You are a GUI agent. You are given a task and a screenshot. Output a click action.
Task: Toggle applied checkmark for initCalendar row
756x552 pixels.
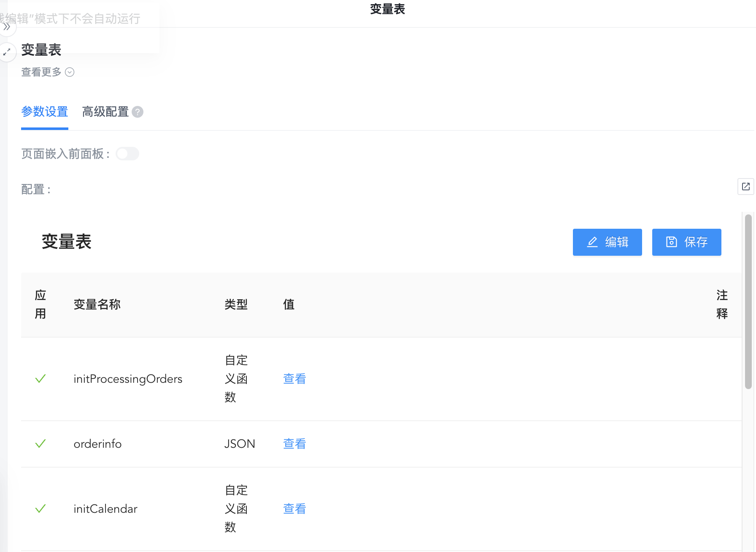(x=40, y=509)
